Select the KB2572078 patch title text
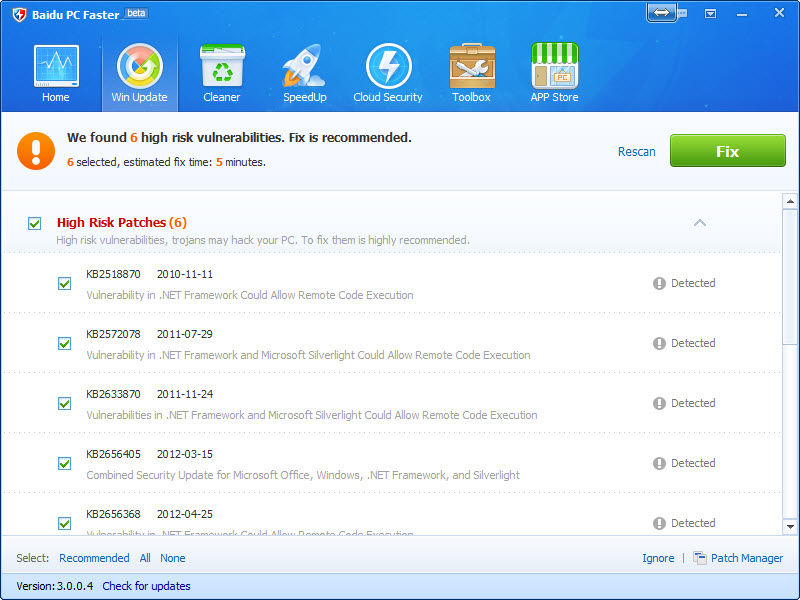The width and height of the screenshot is (800, 600). 113,334
